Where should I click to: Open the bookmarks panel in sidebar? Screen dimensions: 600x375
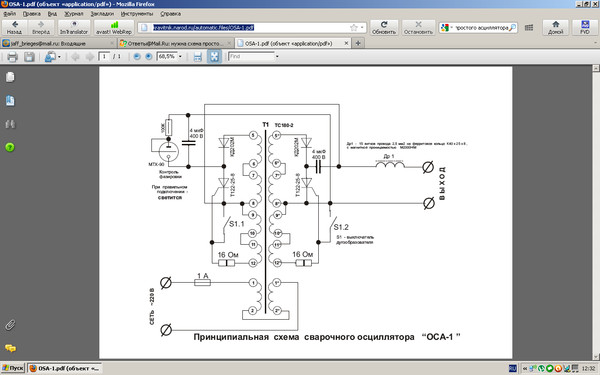tap(10, 101)
